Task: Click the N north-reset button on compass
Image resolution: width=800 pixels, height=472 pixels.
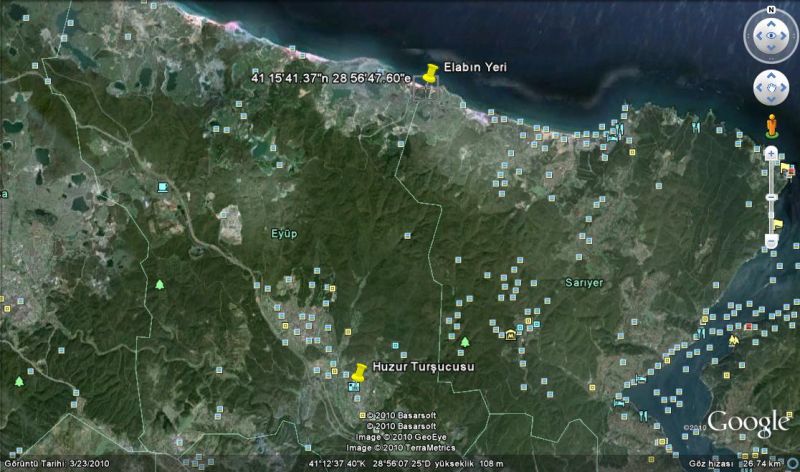Action: 771,10
